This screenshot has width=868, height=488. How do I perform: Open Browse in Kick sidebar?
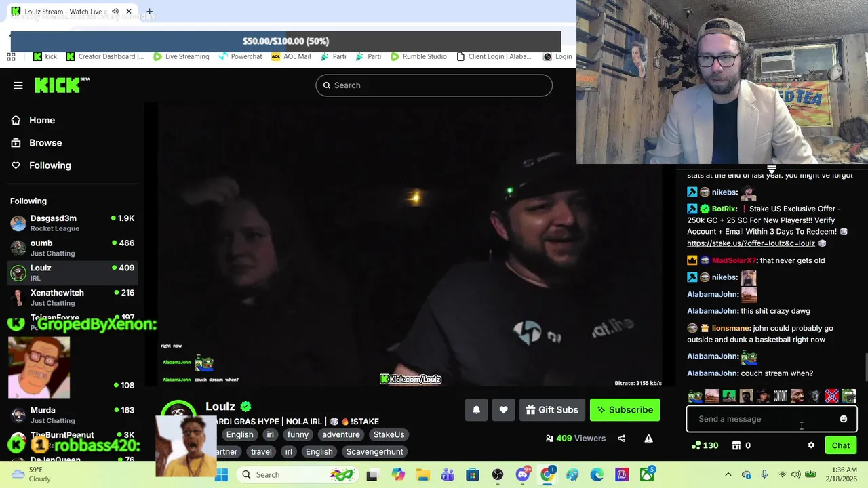(45, 143)
